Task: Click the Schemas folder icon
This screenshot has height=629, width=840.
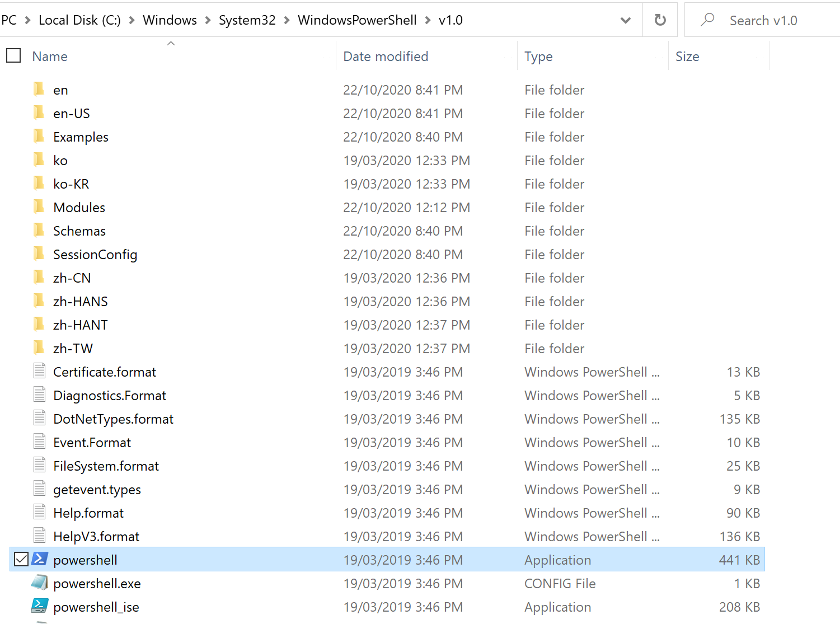Action: [39, 231]
